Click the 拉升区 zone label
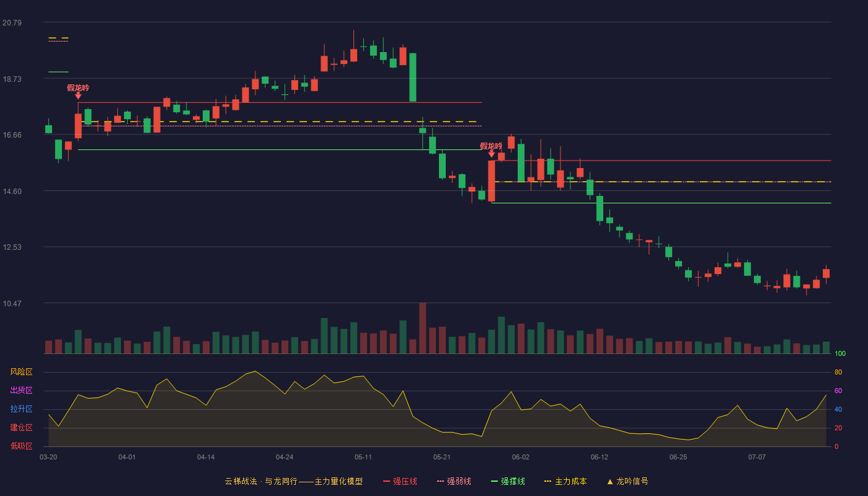Image resolution: width=868 pixels, height=496 pixels. [x=22, y=409]
